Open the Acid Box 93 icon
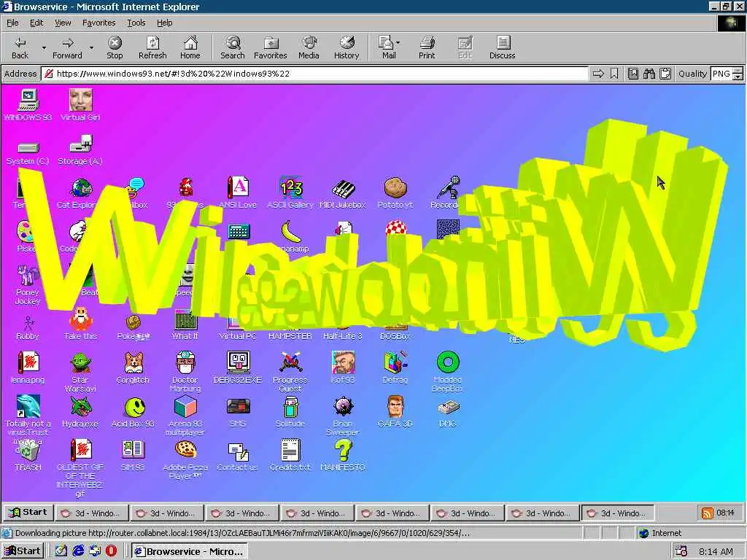The image size is (747, 560). tap(133, 411)
